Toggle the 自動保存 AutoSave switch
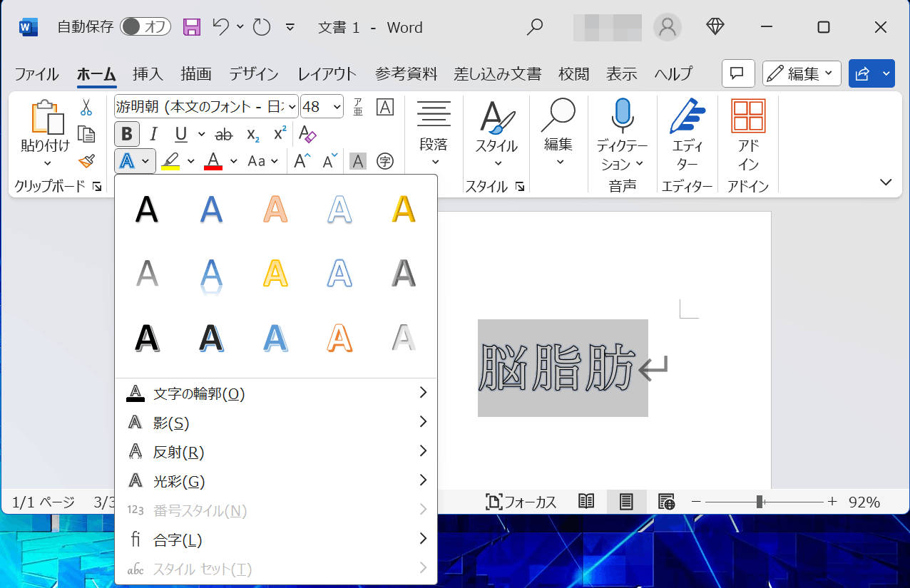 pos(145,27)
